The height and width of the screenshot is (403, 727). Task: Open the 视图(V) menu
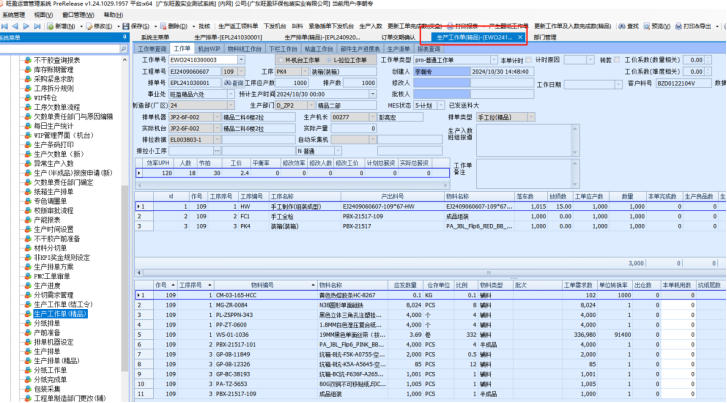43,15
